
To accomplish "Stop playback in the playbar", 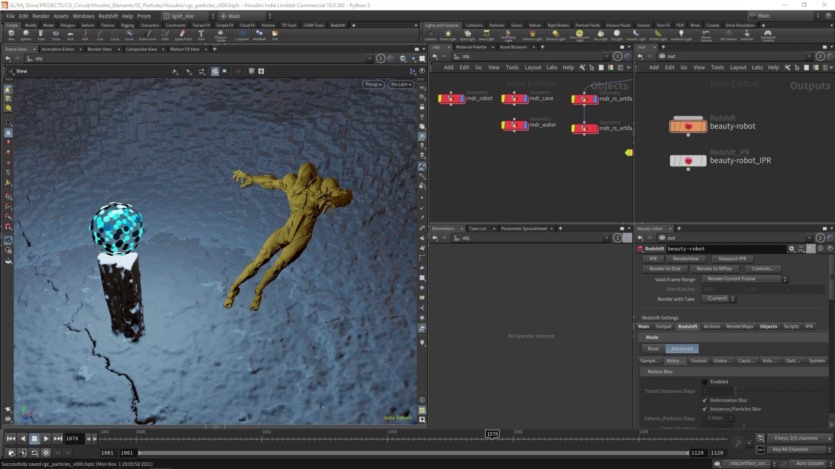I will (34, 439).
